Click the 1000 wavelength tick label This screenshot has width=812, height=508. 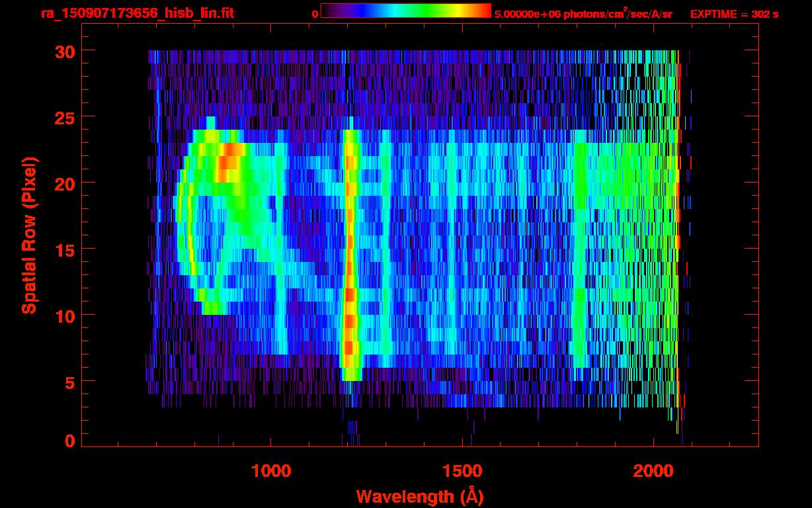(271, 471)
